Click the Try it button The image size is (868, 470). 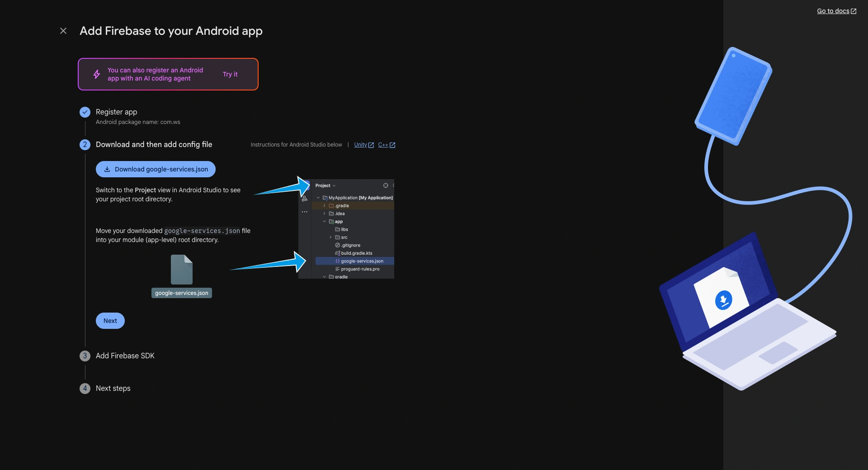(x=230, y=74)
